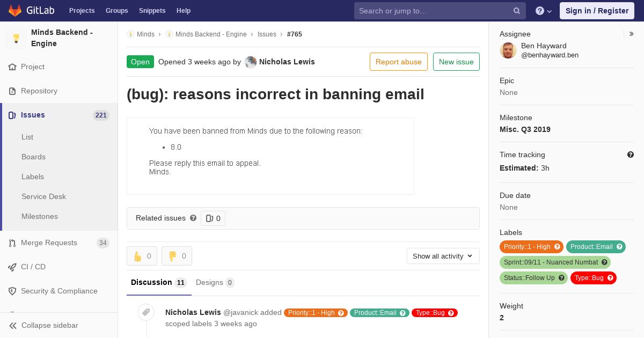Click the collapse sidebar double-chevron icon
Screen dimensions: 644x338
tap(12, 326)
